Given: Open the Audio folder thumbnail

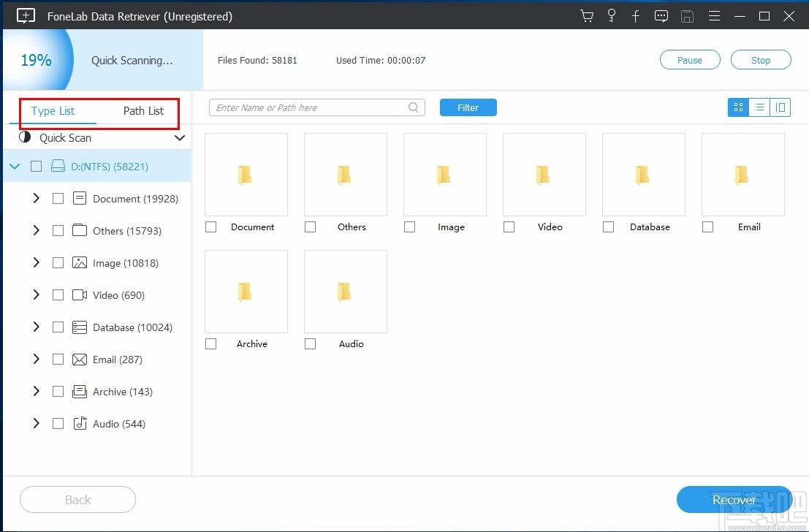Looking at the screenshot, I should coord(345,292).
